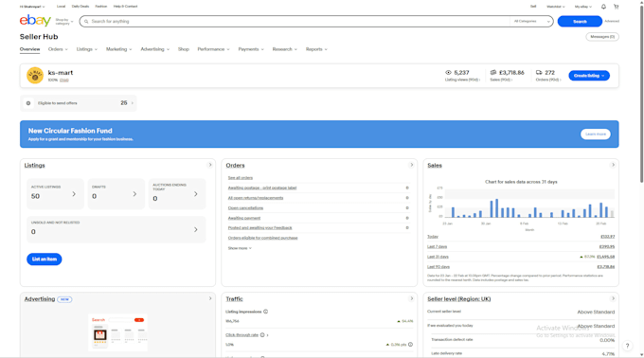Image resolution: width=644 pixels, height=358 pixels.
Task: Click the List an item button
Action: [45, 260]
